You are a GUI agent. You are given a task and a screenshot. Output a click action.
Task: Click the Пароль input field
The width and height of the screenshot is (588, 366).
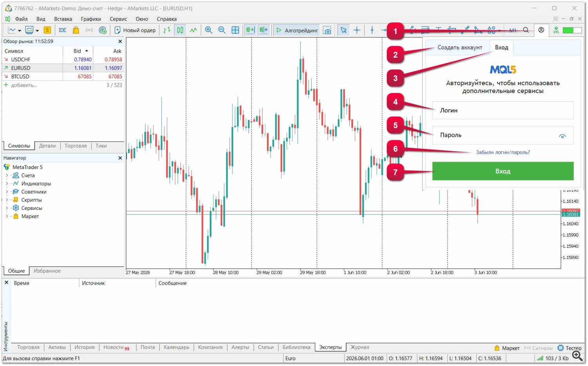503,135
